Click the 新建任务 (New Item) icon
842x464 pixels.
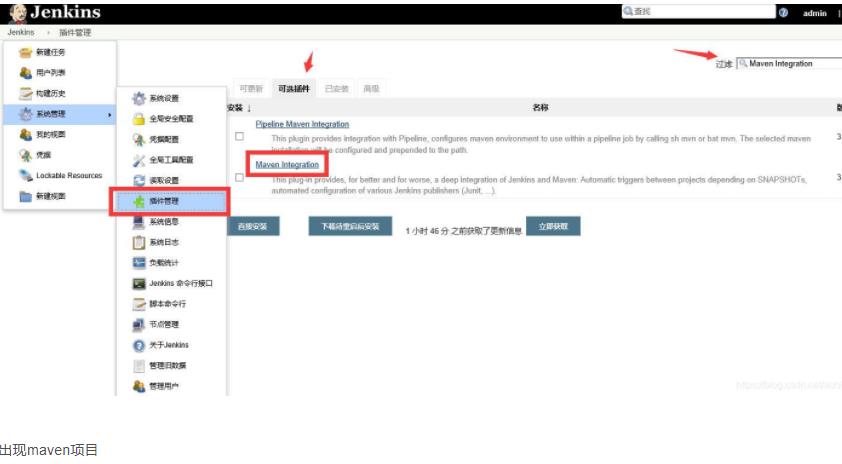(x=26, y=52)
